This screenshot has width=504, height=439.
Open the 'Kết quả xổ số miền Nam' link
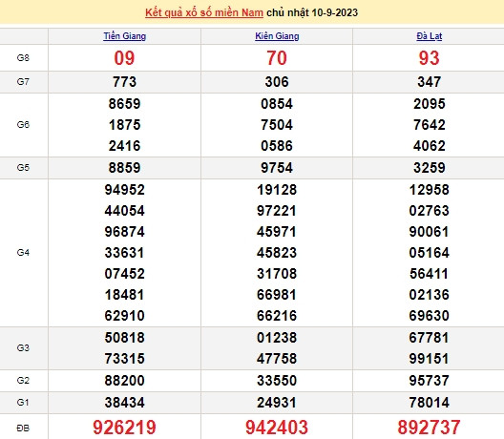pos(204,12)
